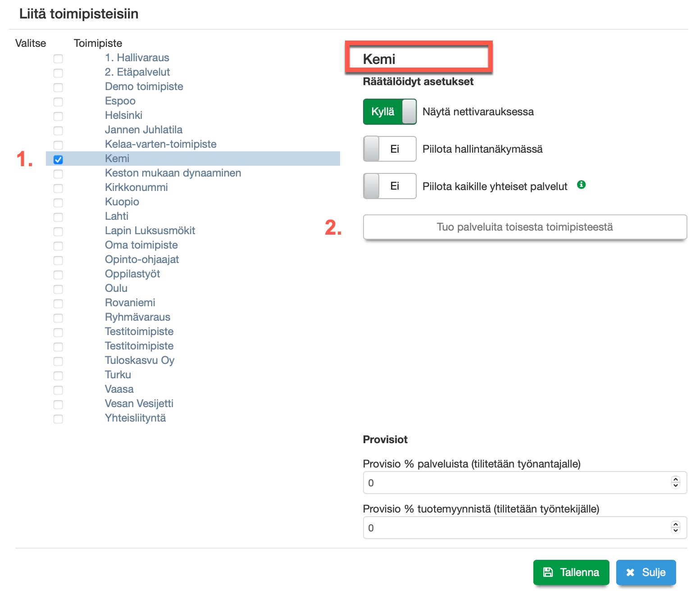Click the floppy disk icon on Tallenna
This screenshot has width=700, height=599.
(x=548, y=572)
